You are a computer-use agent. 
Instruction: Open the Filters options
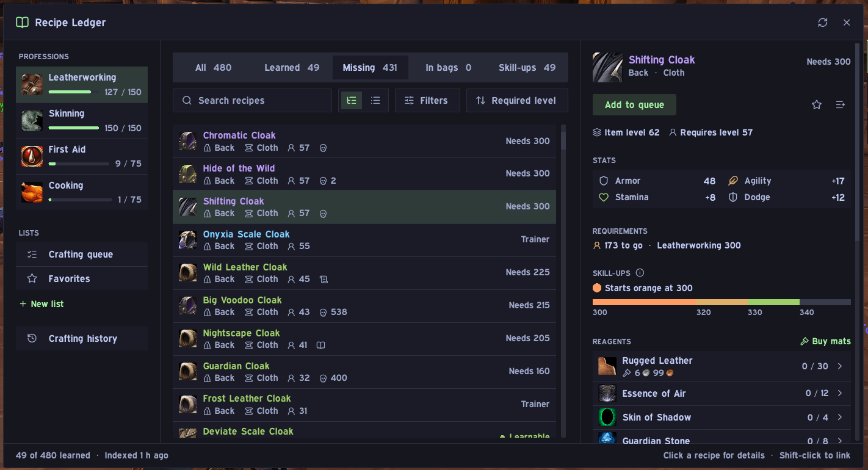coord(427,101)
